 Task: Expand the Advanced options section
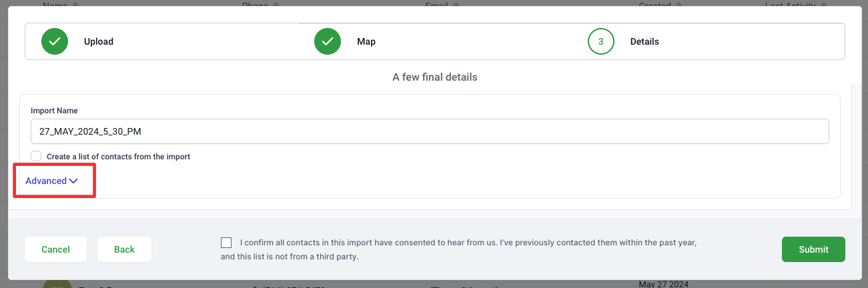point(46,181)
